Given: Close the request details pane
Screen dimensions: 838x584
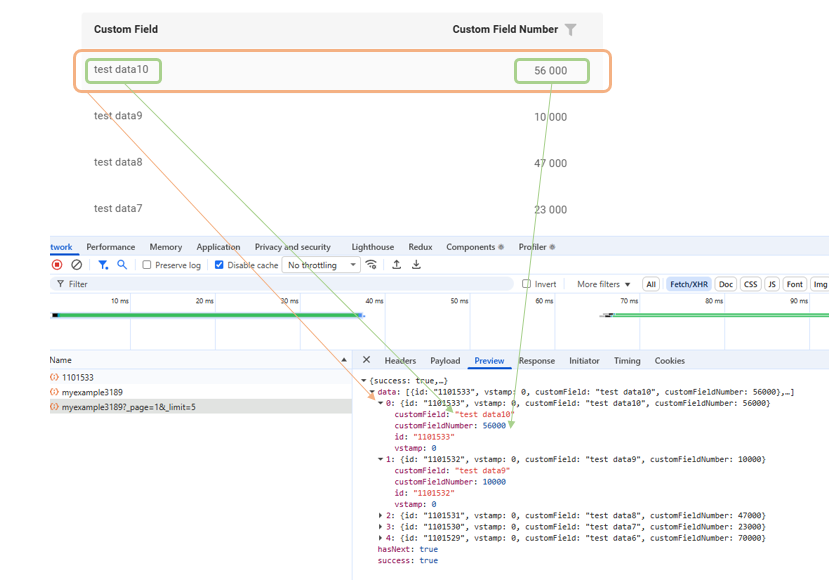Looking at the screenshot, I should 366,361.
